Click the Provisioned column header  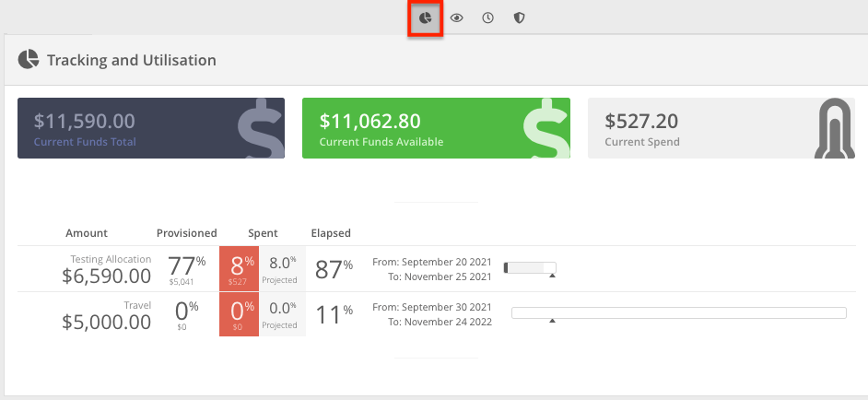186,233
